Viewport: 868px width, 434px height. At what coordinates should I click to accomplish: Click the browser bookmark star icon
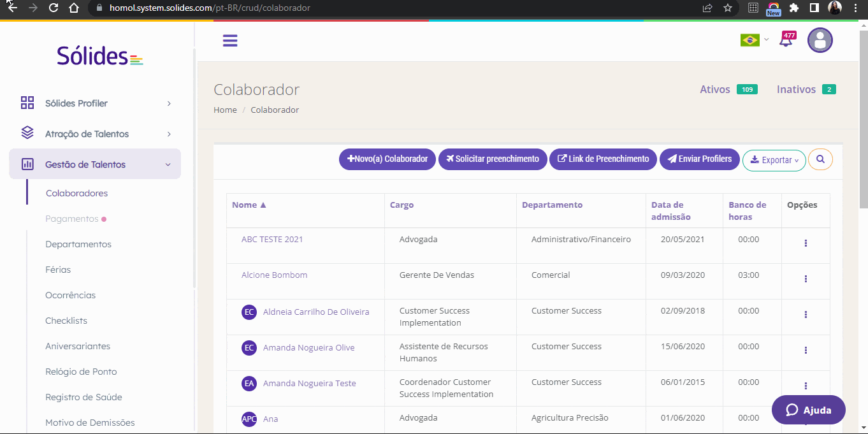pos(727,8)
